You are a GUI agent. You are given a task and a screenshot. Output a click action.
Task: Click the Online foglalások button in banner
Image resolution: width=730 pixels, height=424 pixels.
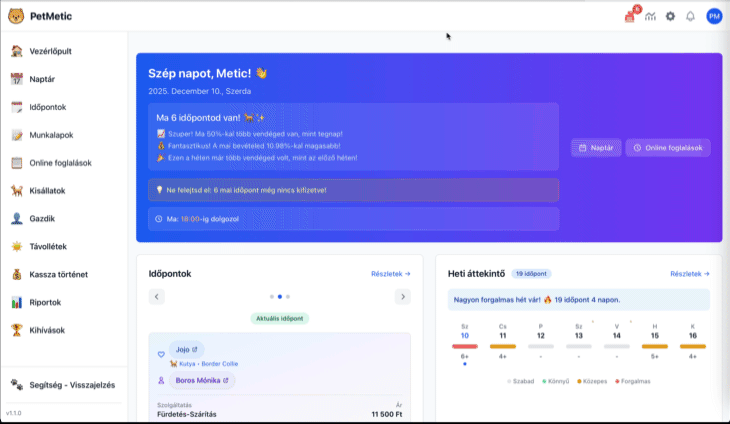(x=667, y=148)
